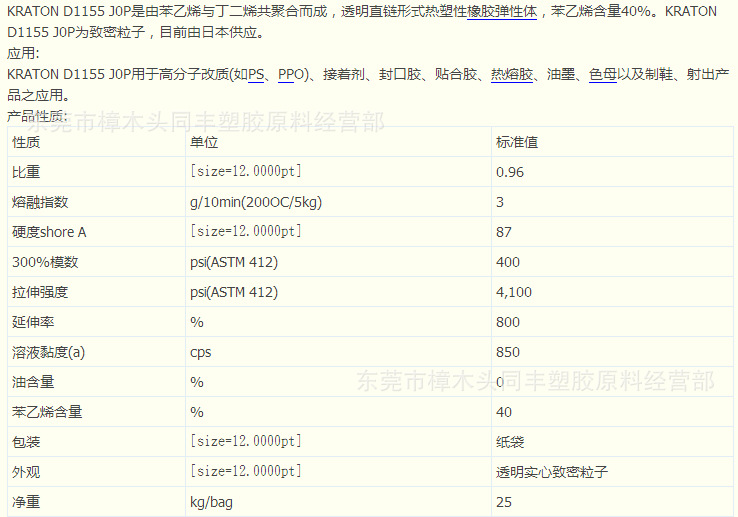738x517 pixels.
Task: Click the 净重 row label
Action: tap(26, 502)
